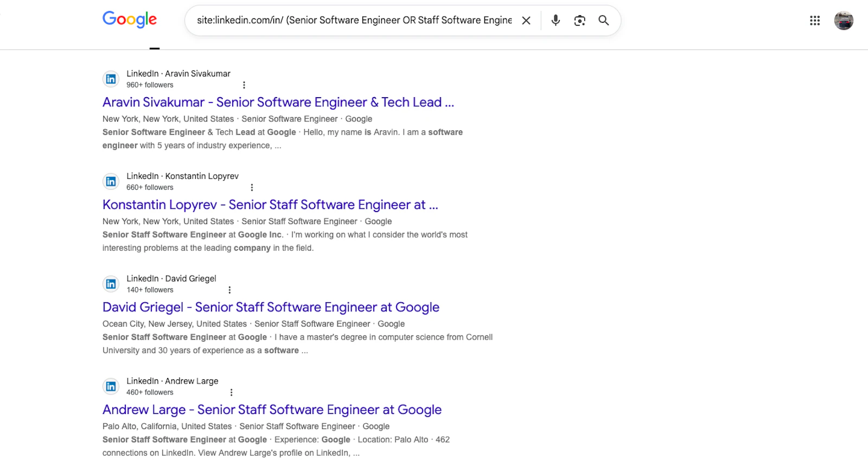Click '960+ followers' text
868x472 pixels.
coord(150,85)
